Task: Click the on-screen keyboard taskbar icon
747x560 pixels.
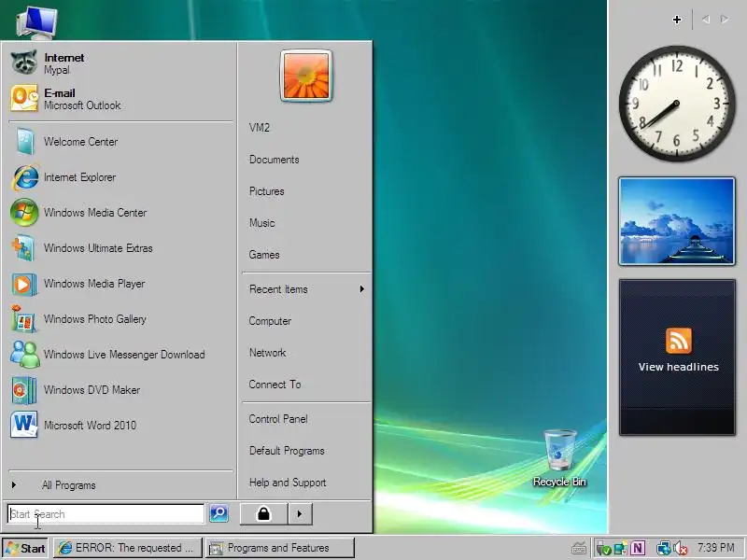Action: pyautogui.click(x=579, y=548)
